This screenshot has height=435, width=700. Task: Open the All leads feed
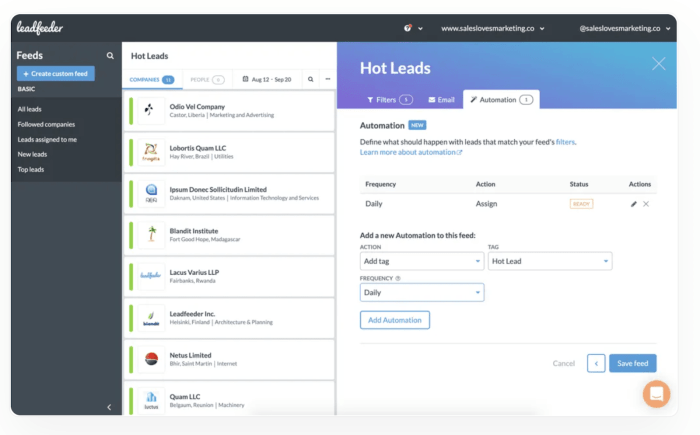click(29, 109)
